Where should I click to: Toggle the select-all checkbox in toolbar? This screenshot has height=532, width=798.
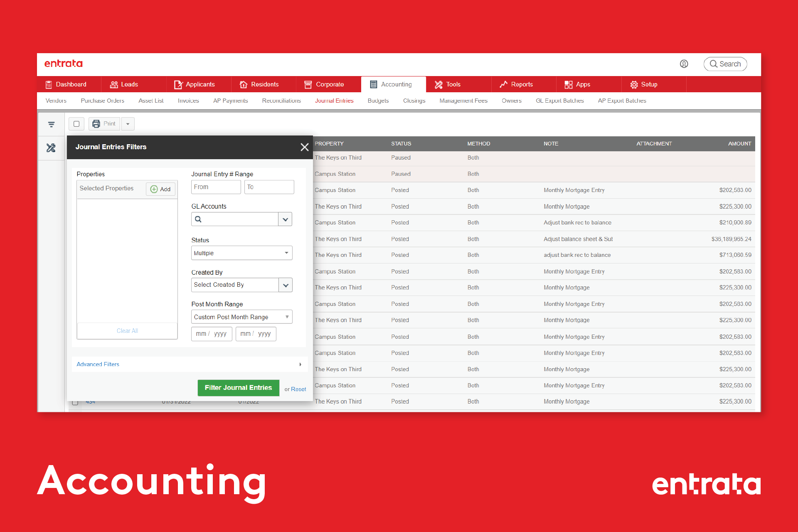[x=76, y=124]
